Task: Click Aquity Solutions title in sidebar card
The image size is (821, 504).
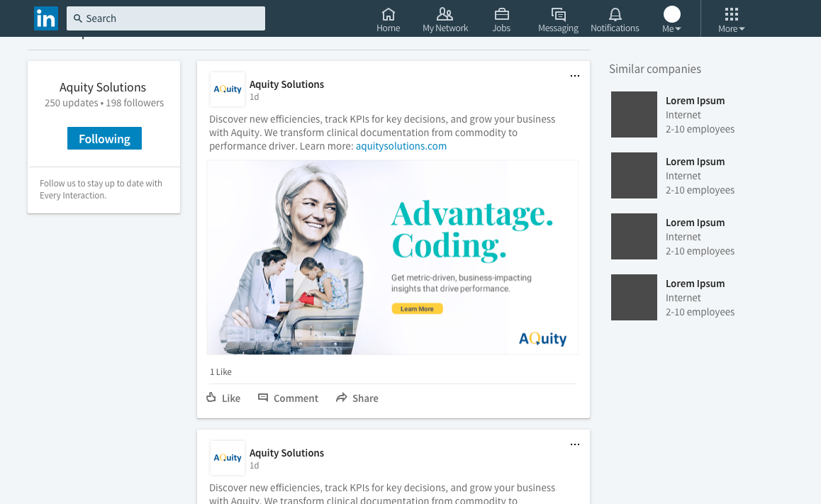Action: [103, 87]
